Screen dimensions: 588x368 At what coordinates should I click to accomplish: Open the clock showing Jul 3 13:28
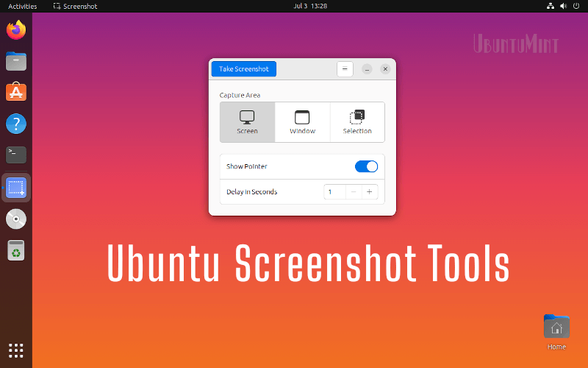coord(310,6)
